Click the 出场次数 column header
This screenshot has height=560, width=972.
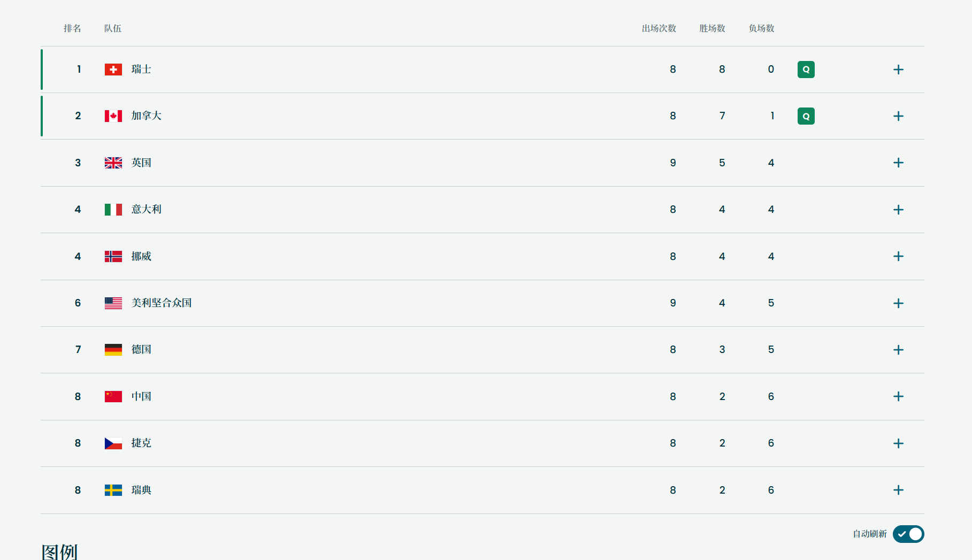[x=659, y=28]
